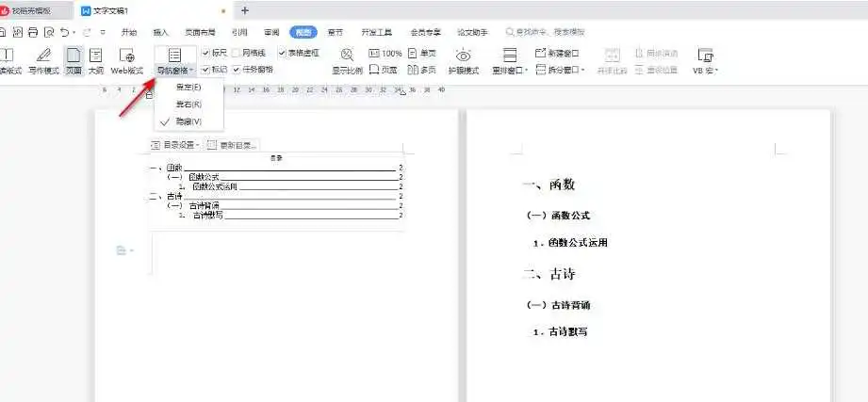
Task: Click the print icon in quick access toolbar
Action: (33, 32)
